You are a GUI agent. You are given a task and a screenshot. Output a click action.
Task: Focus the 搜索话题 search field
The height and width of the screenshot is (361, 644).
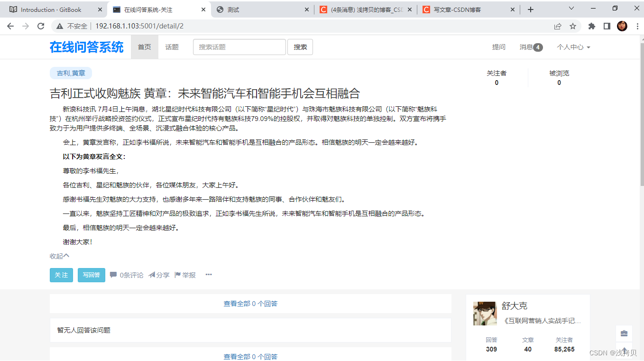point(239,47)
